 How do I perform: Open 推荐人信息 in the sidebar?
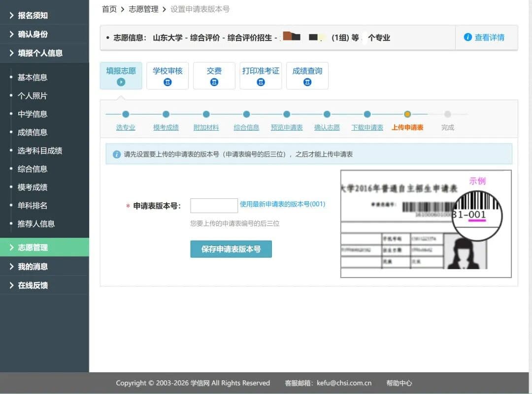click(36, 224)
